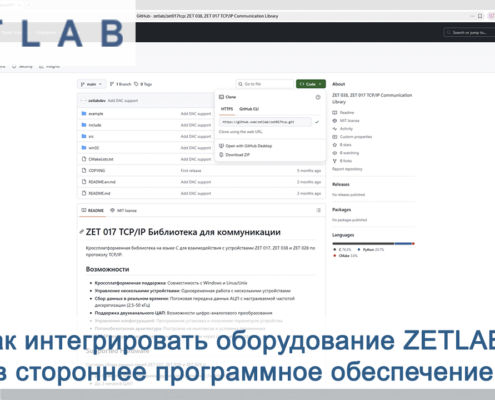The width and height of the screenshot is (495, 400).
Task: Click the file icon of COPYING
Action: pos(84,170)
